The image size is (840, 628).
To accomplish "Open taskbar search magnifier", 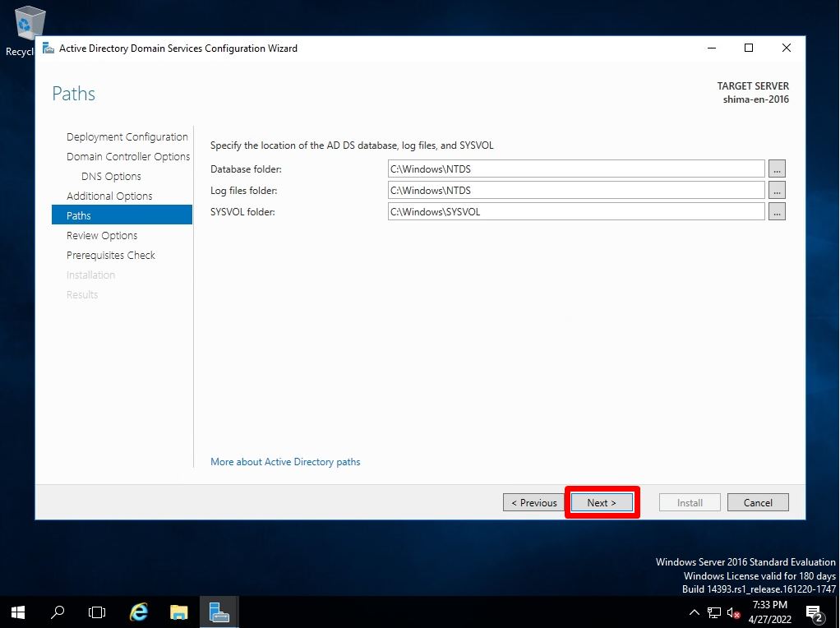I will [x=58, y=612].
